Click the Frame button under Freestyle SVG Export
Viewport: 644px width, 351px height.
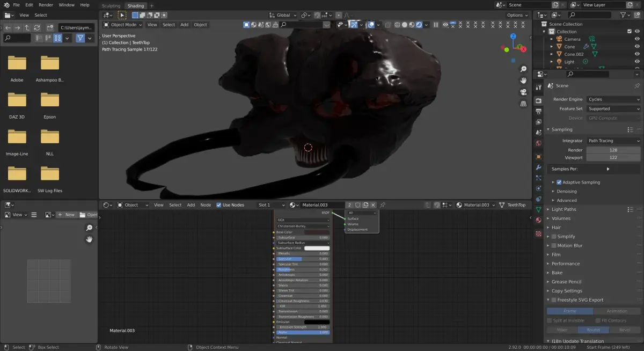(570, 311)
